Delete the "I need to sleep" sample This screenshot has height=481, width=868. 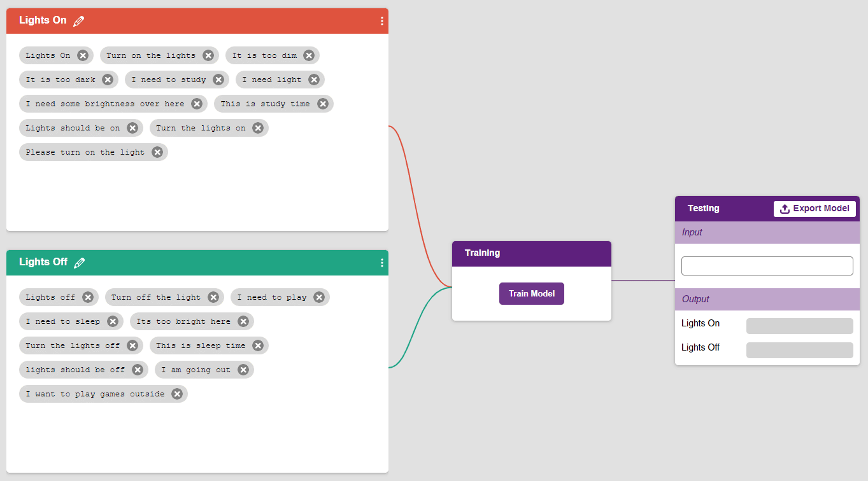click(113, 321)
